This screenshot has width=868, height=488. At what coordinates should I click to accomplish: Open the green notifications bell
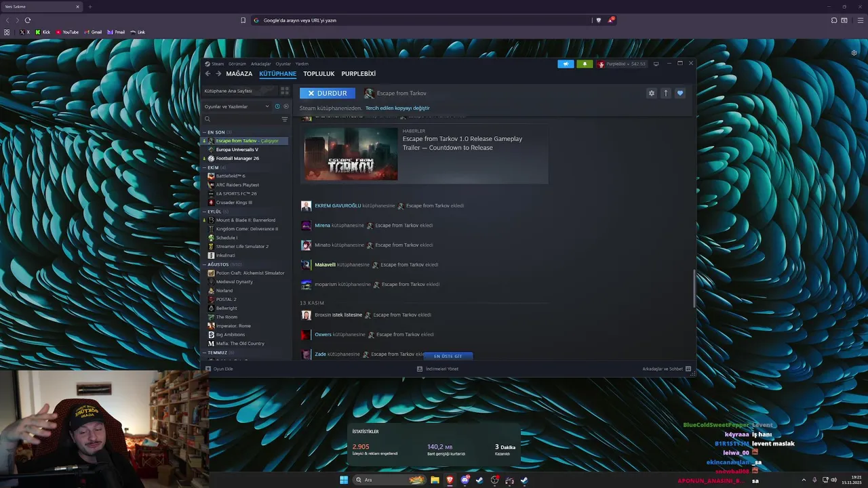pyautogui.click(x=585, y=64)
